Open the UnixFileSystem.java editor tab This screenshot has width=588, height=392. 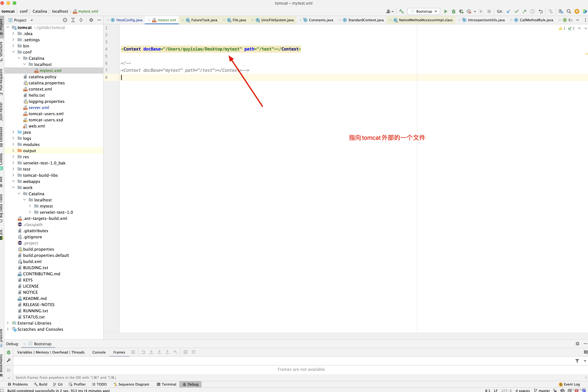click(x=275, y=20)
